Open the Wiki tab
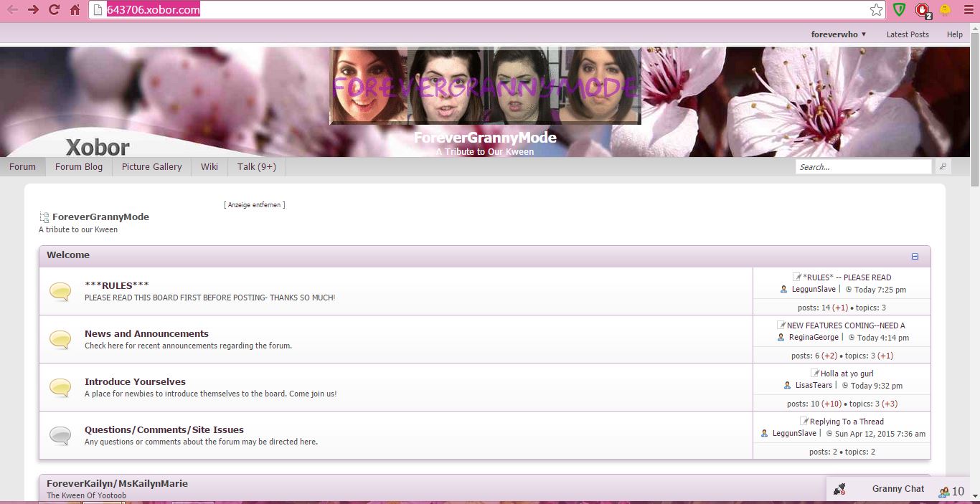This screenshot has height=504, width=980. [209, 167]
